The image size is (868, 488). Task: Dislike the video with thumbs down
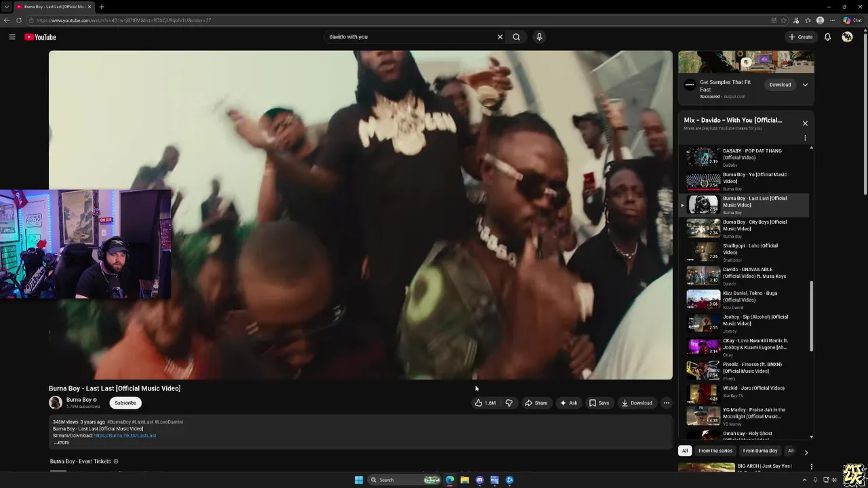[x=509, y=403]
